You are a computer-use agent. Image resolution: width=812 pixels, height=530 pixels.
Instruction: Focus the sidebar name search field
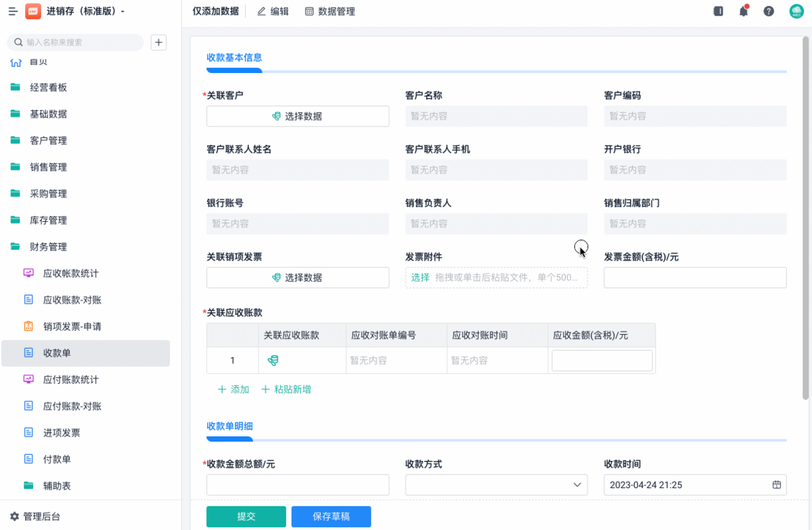(x=75, y=43)
